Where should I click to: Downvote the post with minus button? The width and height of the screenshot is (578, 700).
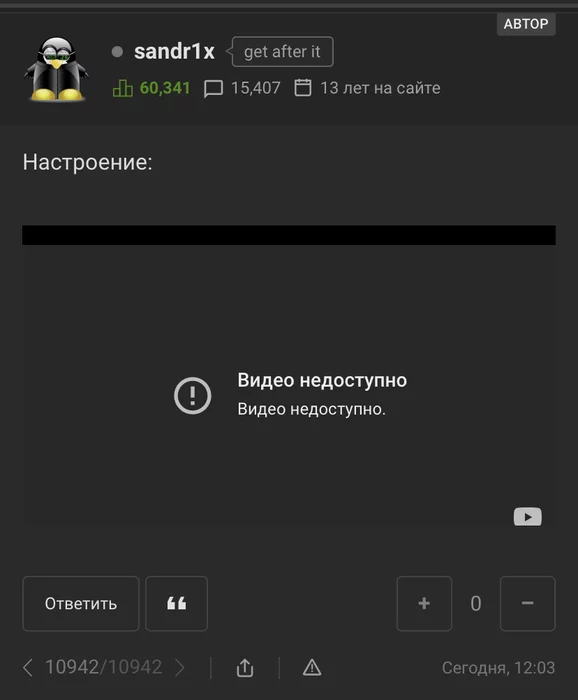528,604
